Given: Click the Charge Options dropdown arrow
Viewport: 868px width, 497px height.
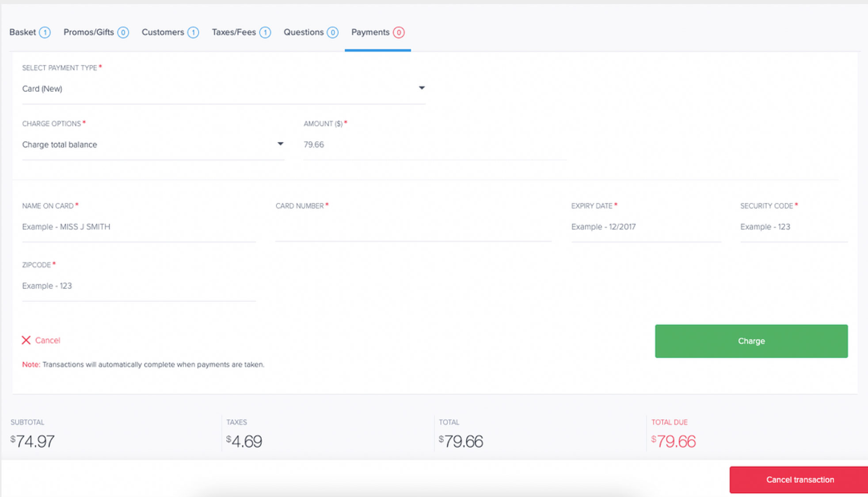Looking at the screenshot, I should [x=280, y=144].
